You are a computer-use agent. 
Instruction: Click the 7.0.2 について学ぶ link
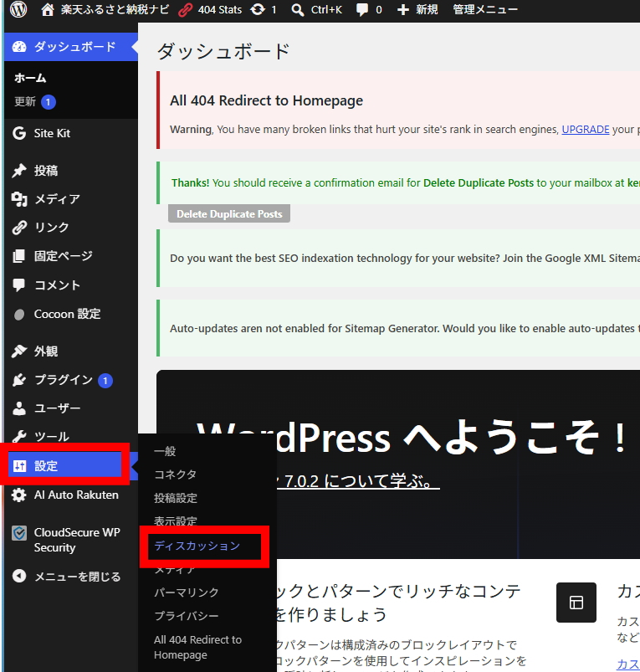coord(359,481)
